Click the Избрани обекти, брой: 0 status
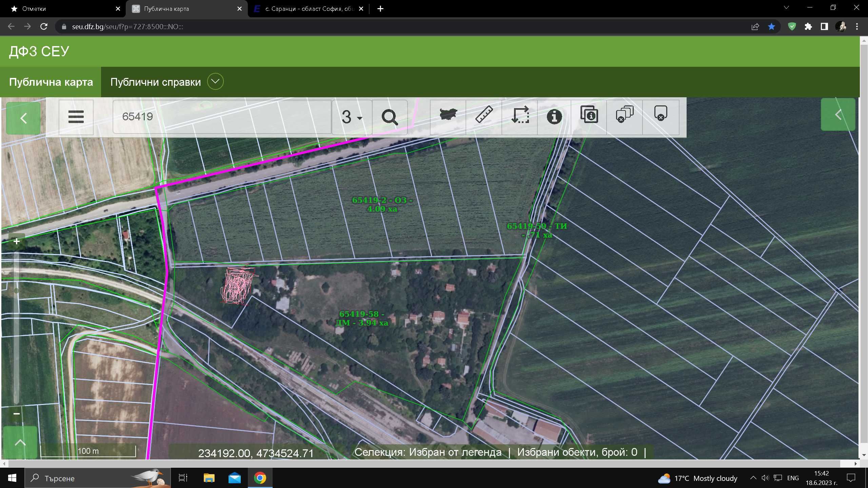Viewport: 868px width, 488px height. pyautogui.click(x=577, y=452)
